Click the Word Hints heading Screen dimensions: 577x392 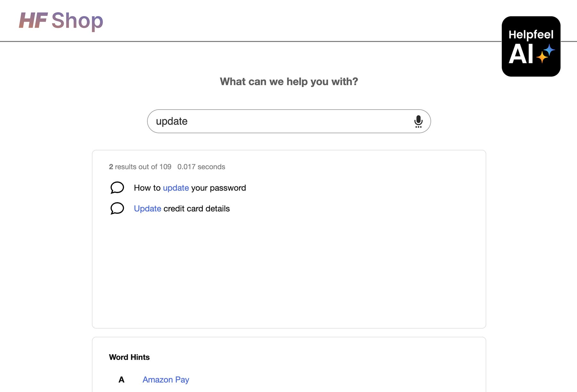coord(129,357)
